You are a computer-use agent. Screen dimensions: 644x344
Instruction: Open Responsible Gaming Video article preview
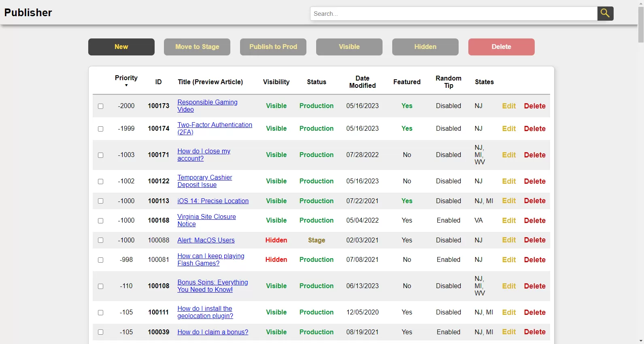[x=207, y=106]
